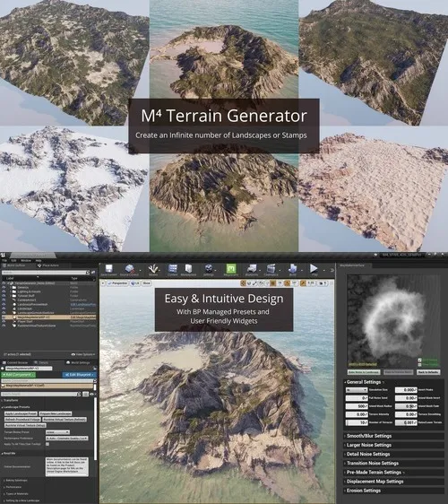Open the Simulation Size dropdown
448x504 pixels.
tap(357, 390)
